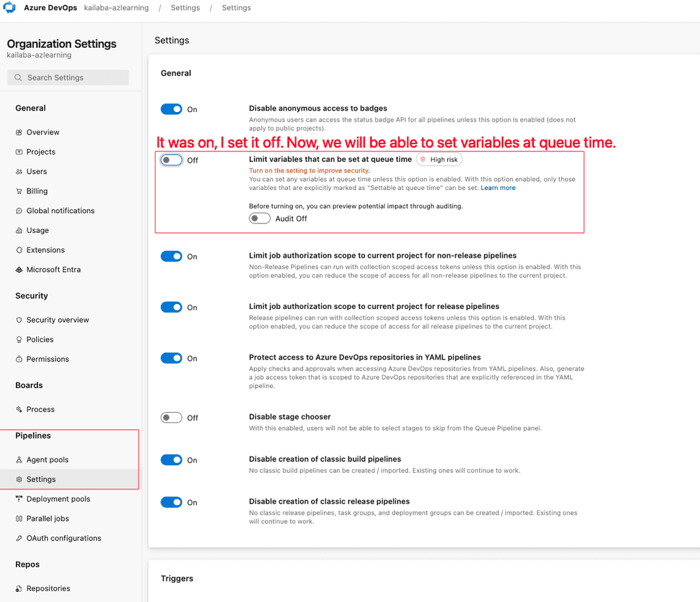Click kailaba-azlearning in the breadcrumb
The height and width of the screenshot is (602, 700).
pos(116,8)
